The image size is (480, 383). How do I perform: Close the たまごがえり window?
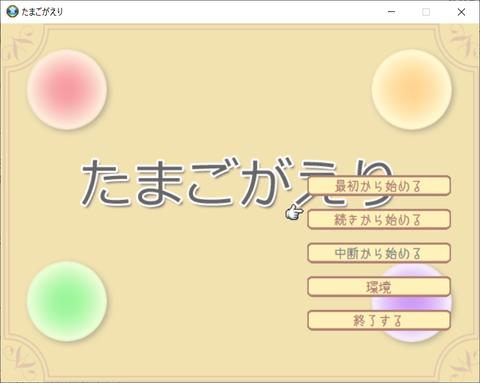pos(461,12)
